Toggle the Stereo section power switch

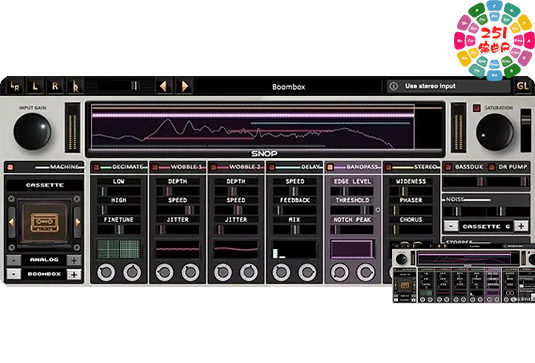(x=388, y=167)
